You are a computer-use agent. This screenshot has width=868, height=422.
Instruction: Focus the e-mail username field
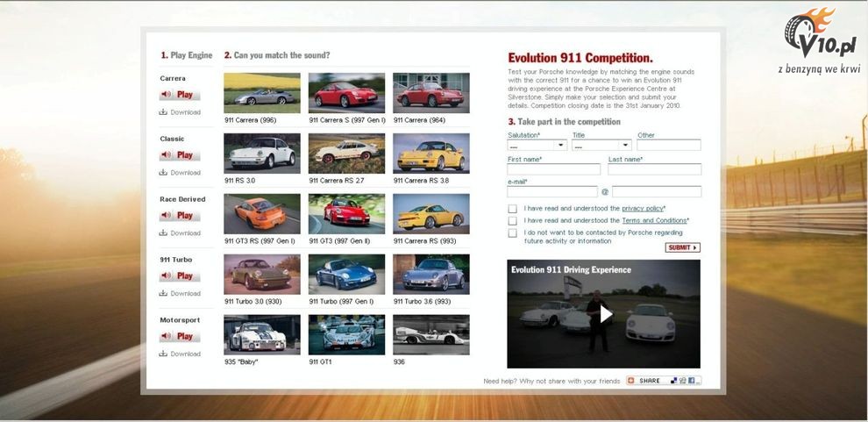click(552, 191)
